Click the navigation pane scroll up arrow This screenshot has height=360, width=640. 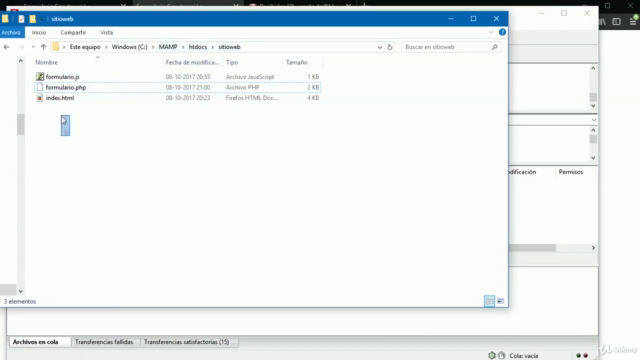tap(20, 61)
